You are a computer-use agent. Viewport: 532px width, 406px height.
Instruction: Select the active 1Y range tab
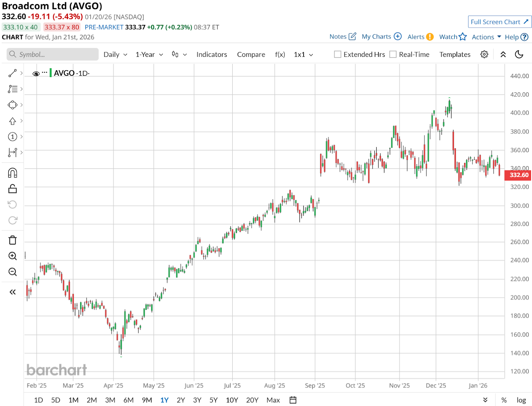(x=164, y=400)
